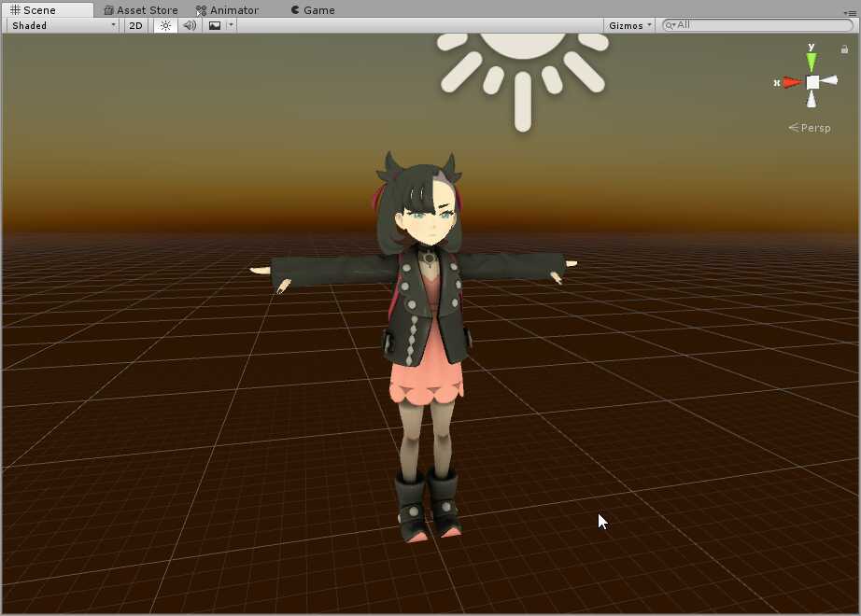Switch to the Animator tab
This screenshot has width=861, height=616.
click(227, 10)
